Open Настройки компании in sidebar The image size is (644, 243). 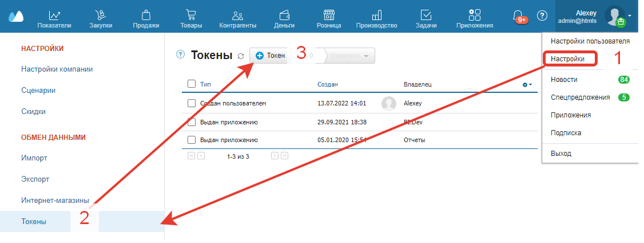click(x=57, y=69)
